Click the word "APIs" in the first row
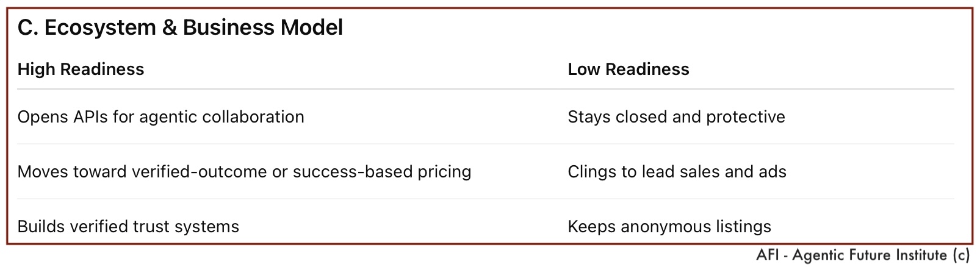The width and height of the screenshot is (980, 267). pos(90,117)
